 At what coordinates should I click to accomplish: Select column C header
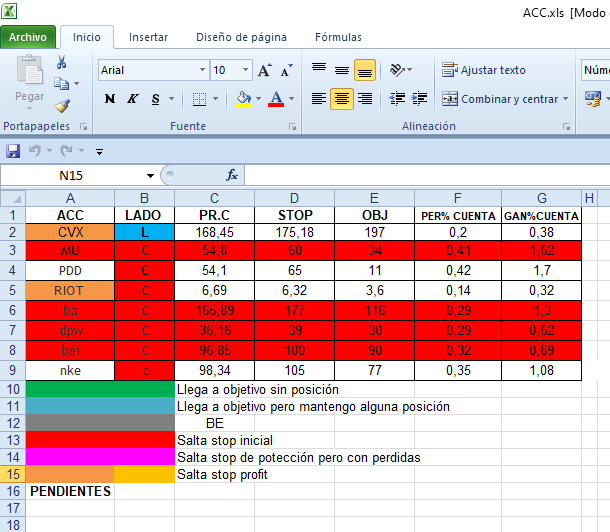click(x=214, y=198)
